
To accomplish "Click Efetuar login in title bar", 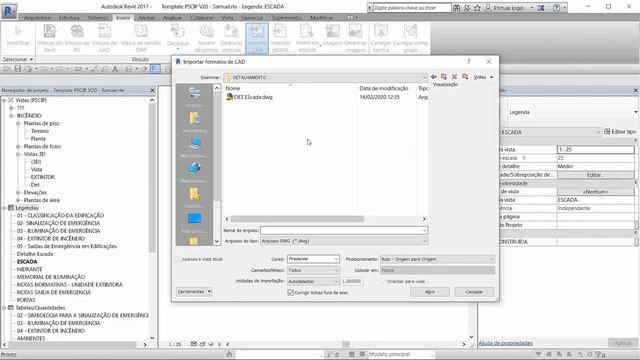I will pyautogui.click(x=509, y=8).
